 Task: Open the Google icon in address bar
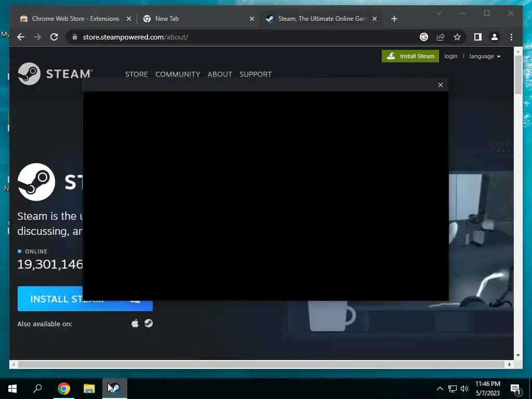click(424, 37)
